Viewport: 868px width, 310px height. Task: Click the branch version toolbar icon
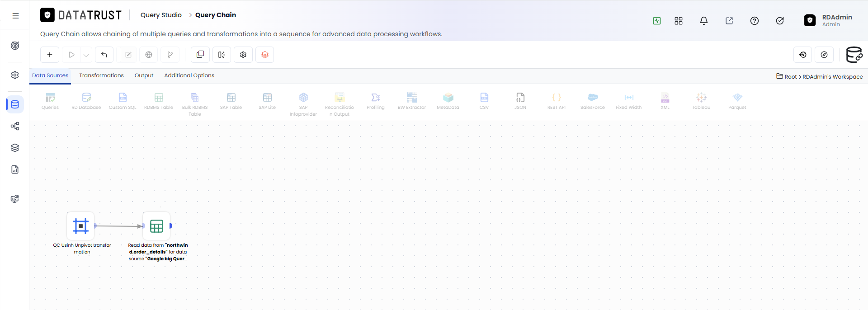coord(170,55)
